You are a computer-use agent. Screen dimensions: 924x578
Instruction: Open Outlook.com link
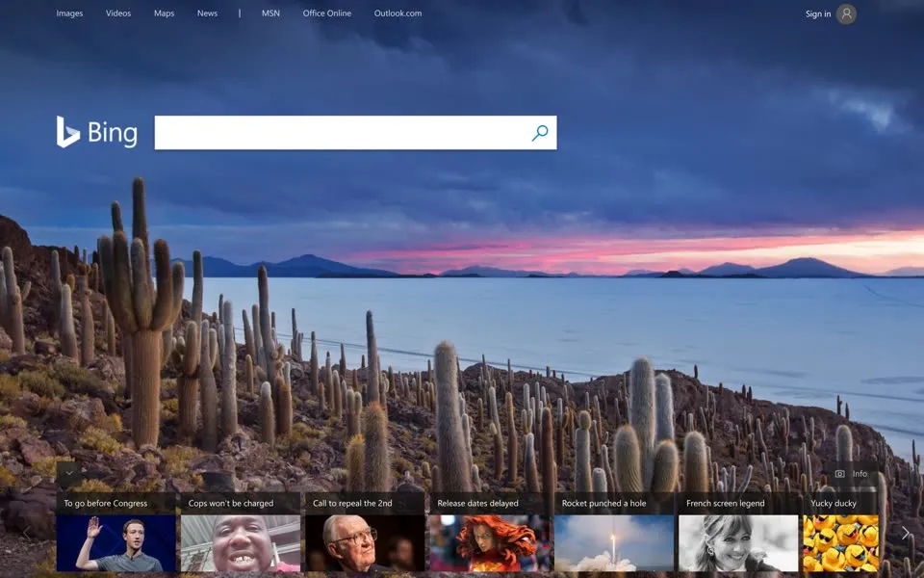(x=398, y=13)
